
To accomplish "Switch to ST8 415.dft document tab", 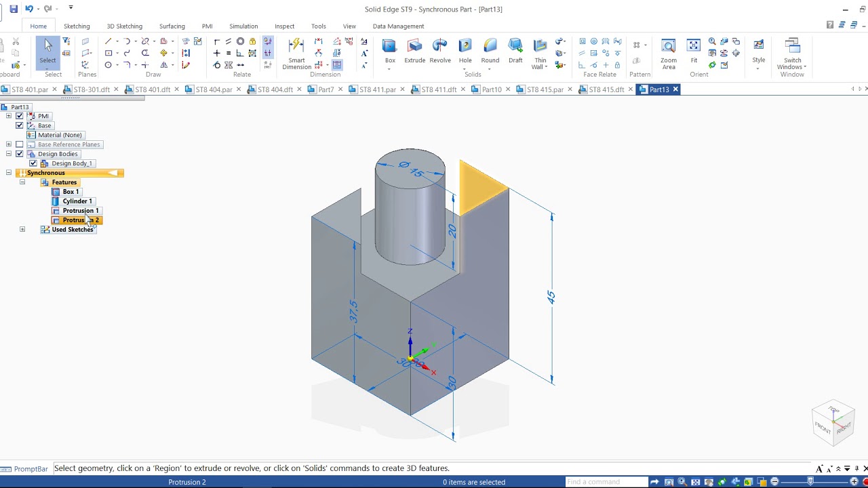I will pos(606,89).
